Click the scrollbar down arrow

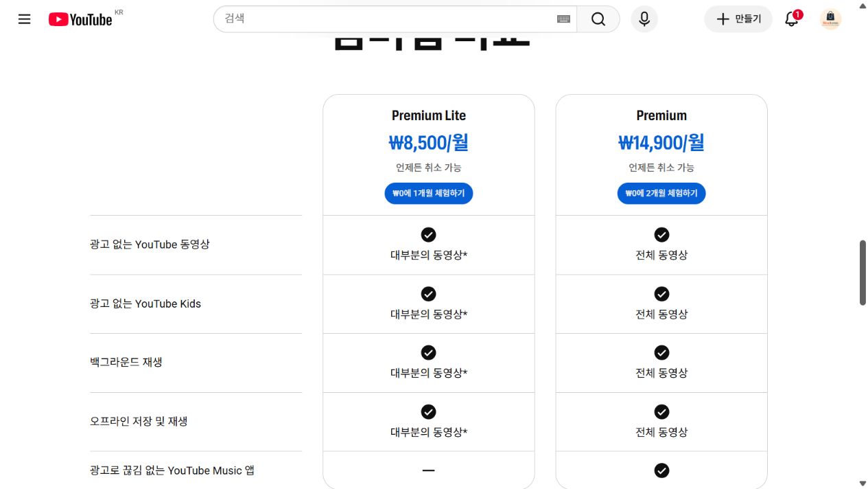(x=863, y=484)
